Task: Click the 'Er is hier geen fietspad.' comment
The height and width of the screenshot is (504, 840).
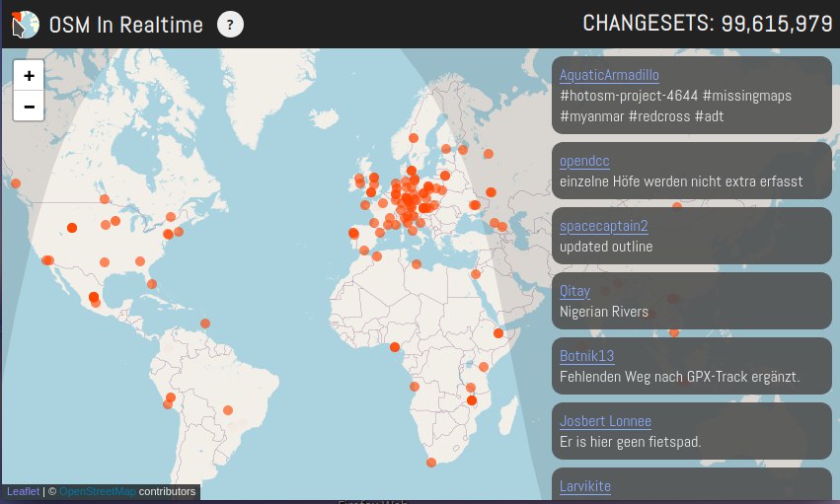Action: tap(630, 442)
